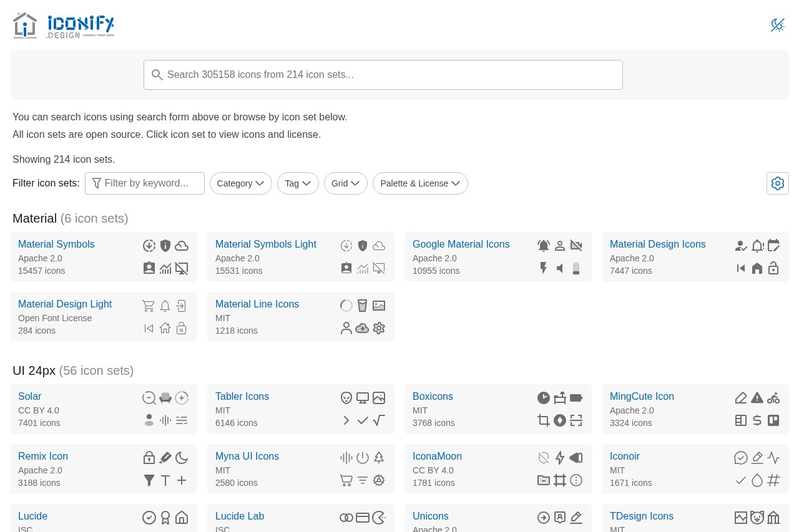This screenshot has width=799, height=532.
Task: Open the TDesign Icons set
Action: (x=642, y=516)
